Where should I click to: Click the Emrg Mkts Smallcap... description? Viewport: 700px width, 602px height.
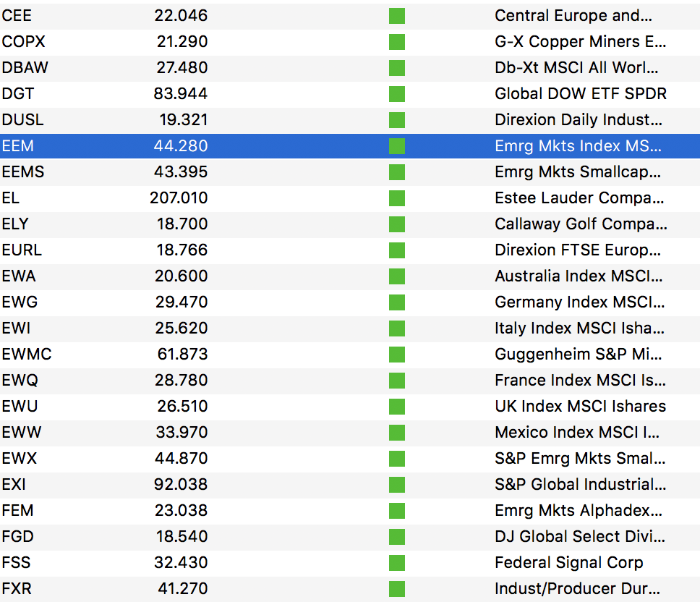578,172
